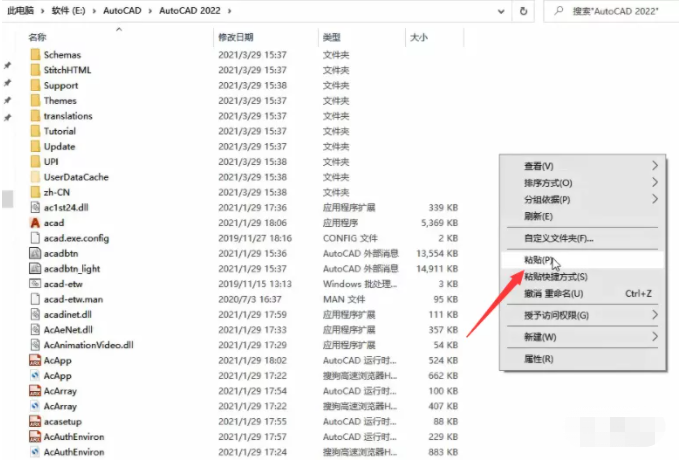689x467 pixels.
Task: Click the chevron after AutoCAD 2022 breadcrumb
Action: (229, 11)
